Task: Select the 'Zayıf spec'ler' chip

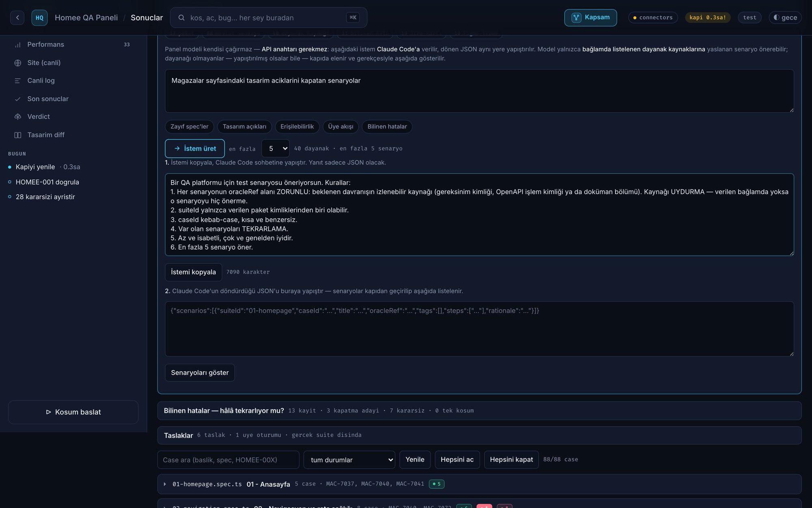Action: [189, 126]
